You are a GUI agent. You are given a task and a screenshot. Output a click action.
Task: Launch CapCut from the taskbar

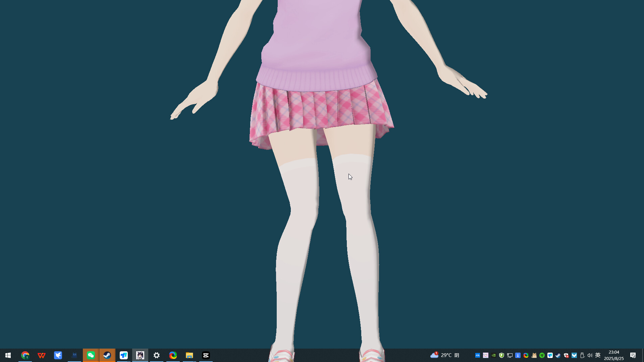[x=206, y=355]
